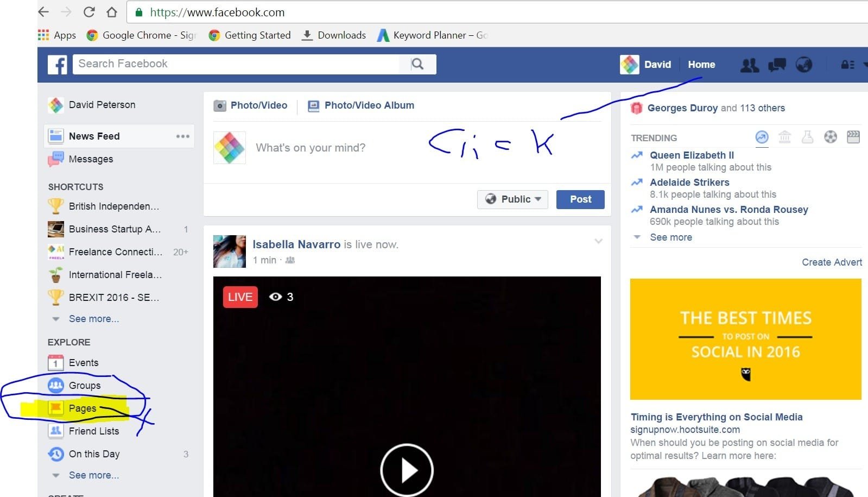The image size is (868, 497).
Task: Select sports trending category icon
Action: tap(831, 137)
